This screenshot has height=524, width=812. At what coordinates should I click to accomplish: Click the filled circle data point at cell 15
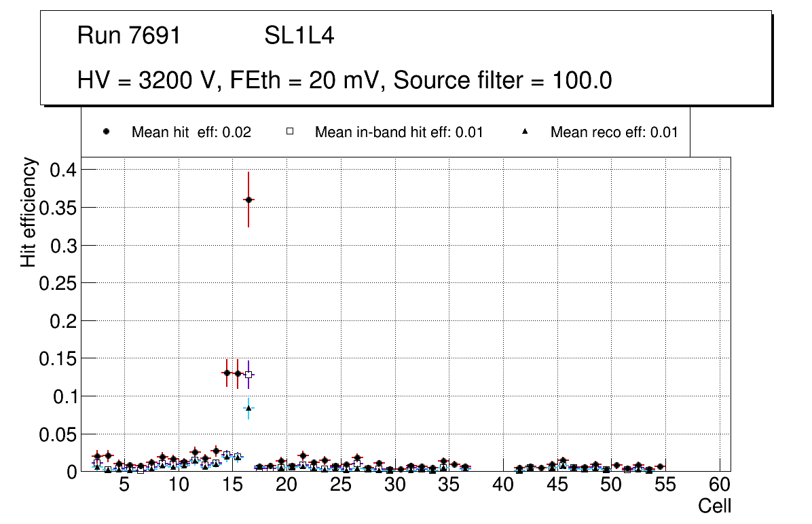[238, 373]
